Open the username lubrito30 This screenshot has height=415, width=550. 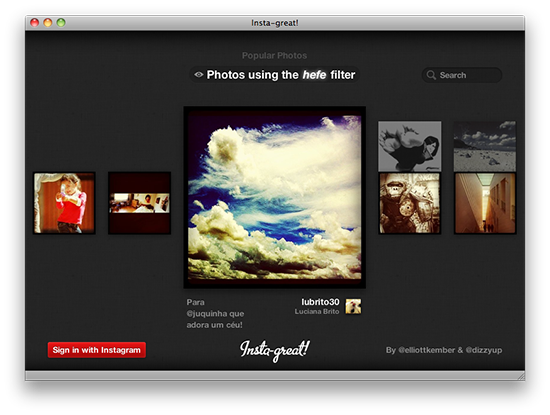point(320,302)
